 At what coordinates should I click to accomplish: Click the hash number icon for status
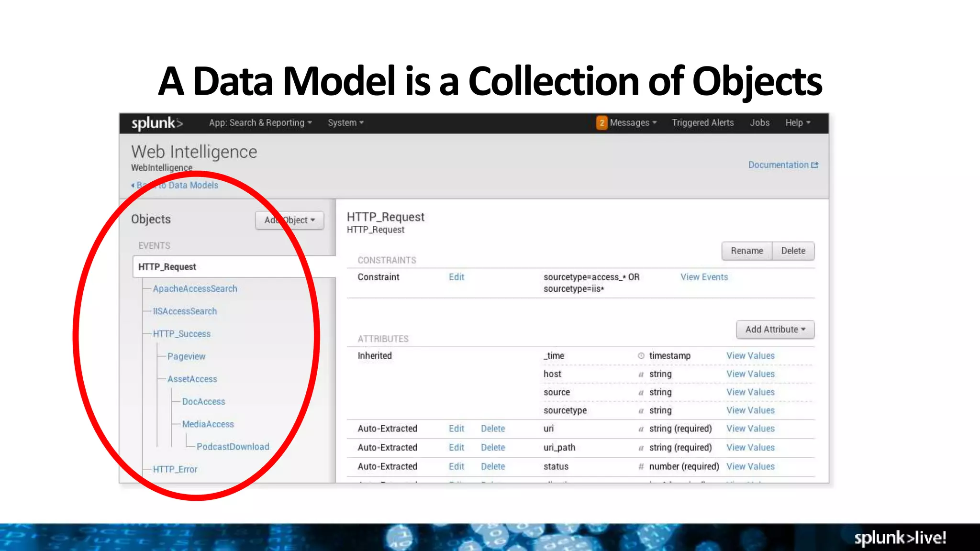[641, 466]
